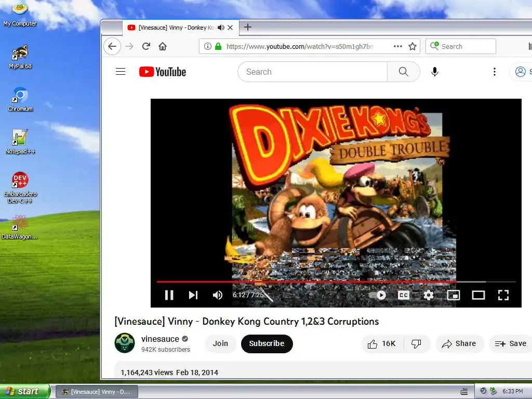Pause the video
Screen dimensions: 532x399
[169, 295]
